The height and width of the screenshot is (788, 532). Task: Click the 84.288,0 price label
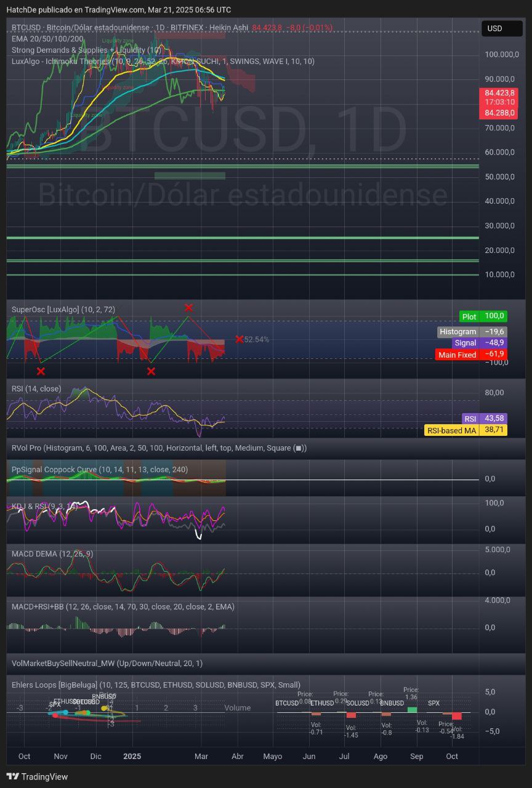pos(499,113)
